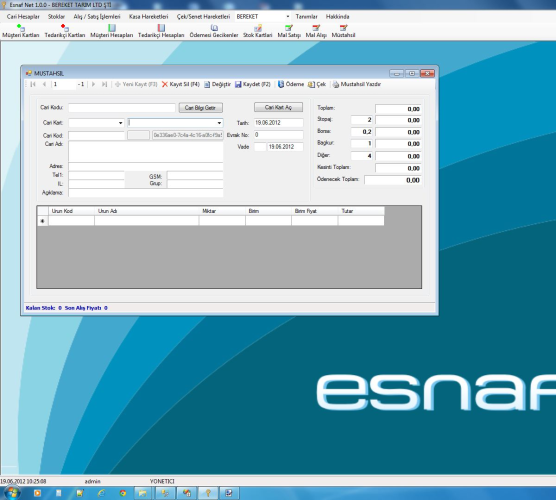Focus the Cari Kod input field
Screen dimensions: 556x500
click(96, 135)
